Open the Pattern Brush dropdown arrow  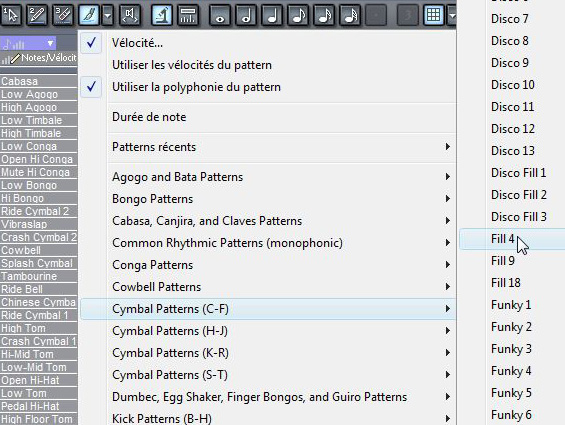(x=107, y=15)
